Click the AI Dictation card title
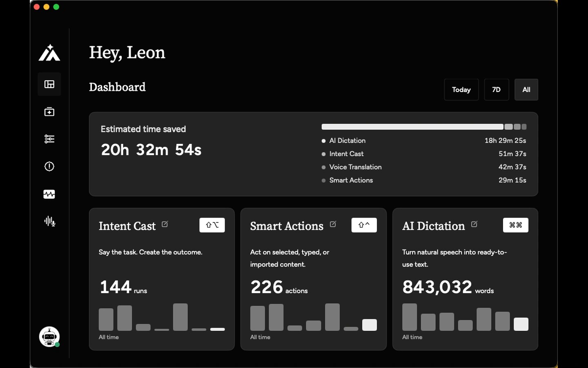 click(434, 226)
